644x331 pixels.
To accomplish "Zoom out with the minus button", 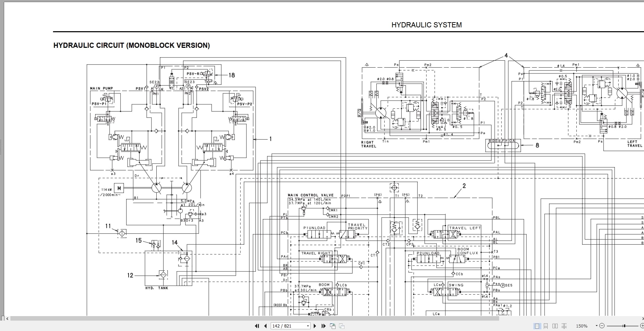I will pyautogui.click(x=602, y=326).
